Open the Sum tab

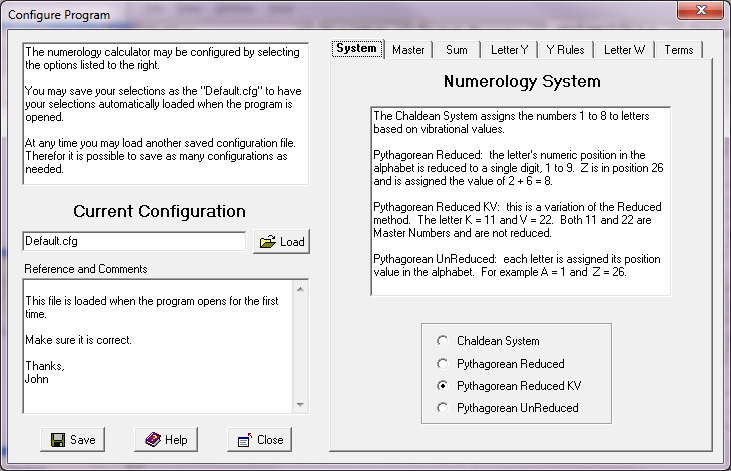point(456,50)
